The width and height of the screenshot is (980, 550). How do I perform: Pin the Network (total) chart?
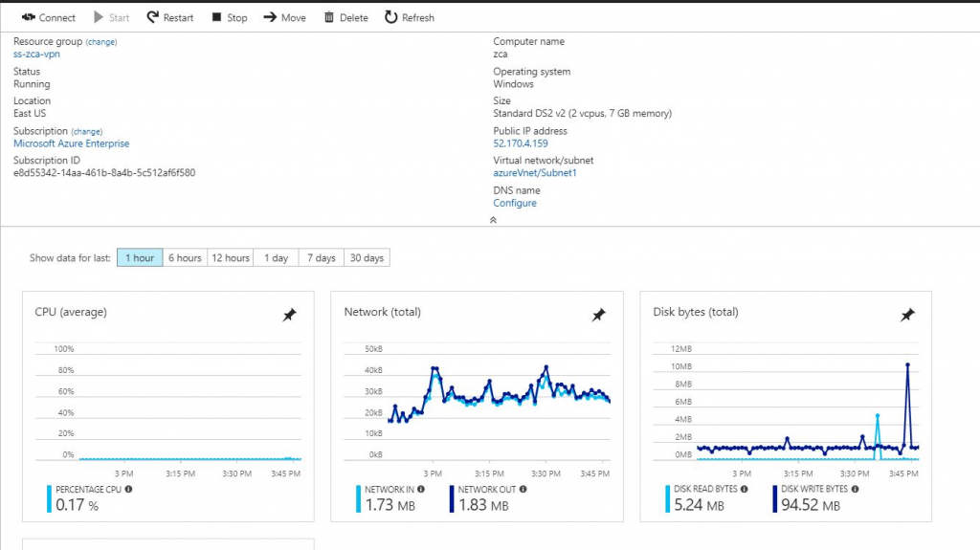coord(598,315)
